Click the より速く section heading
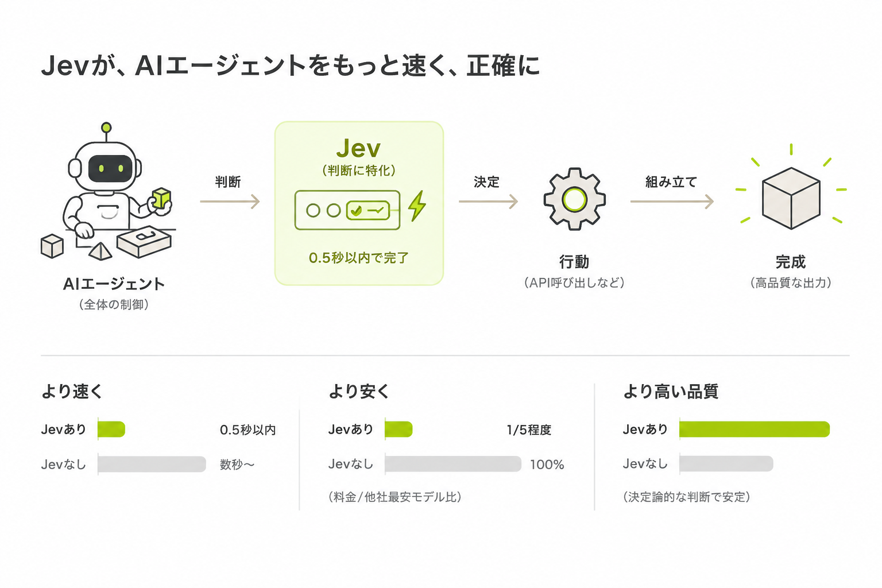Image resolution: width=882 pixels, height=588 pixels. pos(72,392)
